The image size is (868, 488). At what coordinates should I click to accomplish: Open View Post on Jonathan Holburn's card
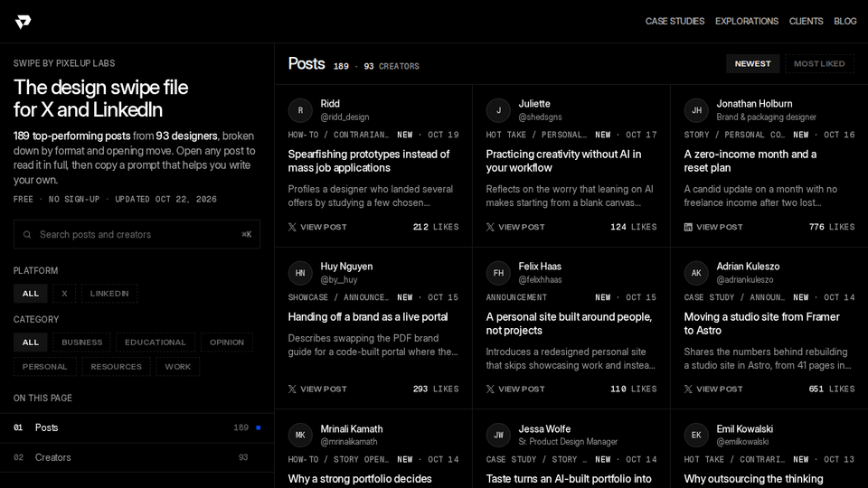tap(713, 227)
